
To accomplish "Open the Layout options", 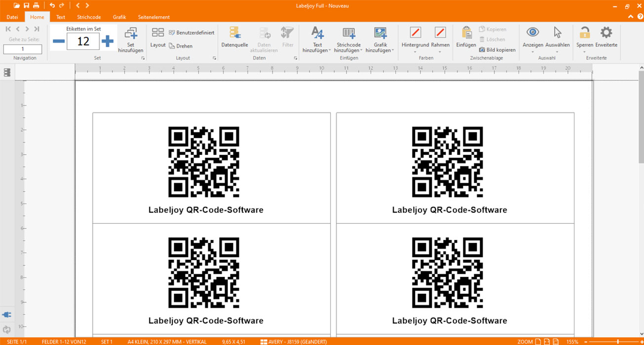I will coord(158,37).
